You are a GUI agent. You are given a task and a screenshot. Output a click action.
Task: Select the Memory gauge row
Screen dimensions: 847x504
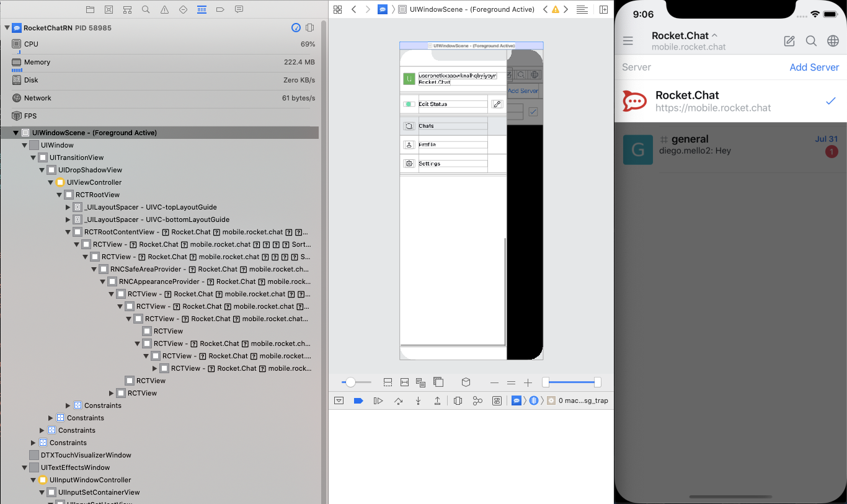coord(164,62)
